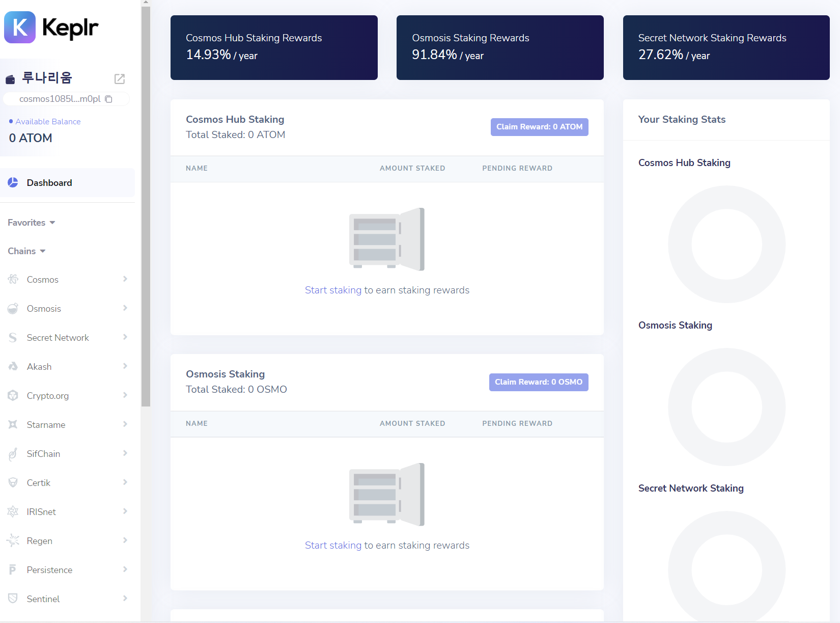Select IRISnet in the chains list
This screenshot has height=623, width=840.
click(67, 511)
